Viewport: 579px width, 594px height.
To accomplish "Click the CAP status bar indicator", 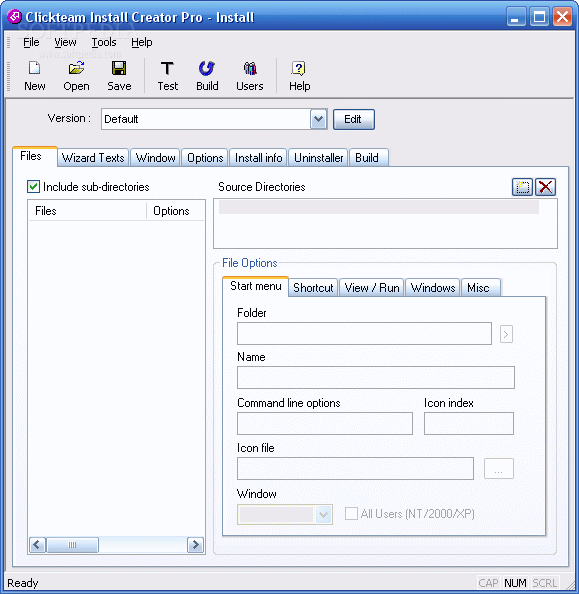I will (x=488, y=583).
